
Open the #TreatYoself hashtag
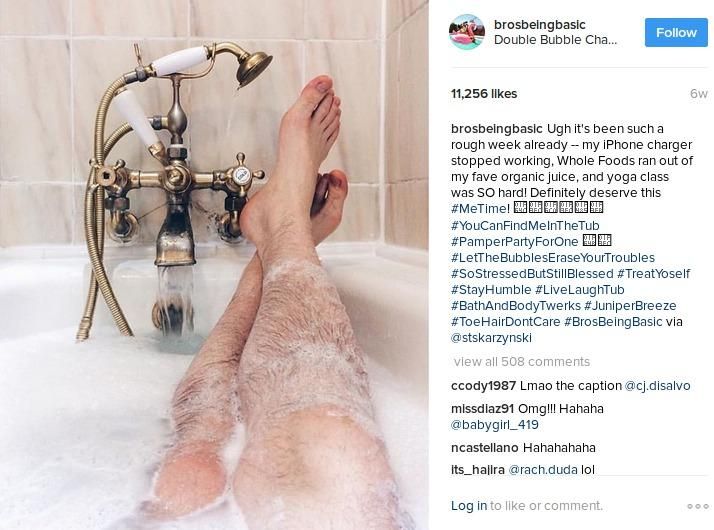[x=653, y=274]
